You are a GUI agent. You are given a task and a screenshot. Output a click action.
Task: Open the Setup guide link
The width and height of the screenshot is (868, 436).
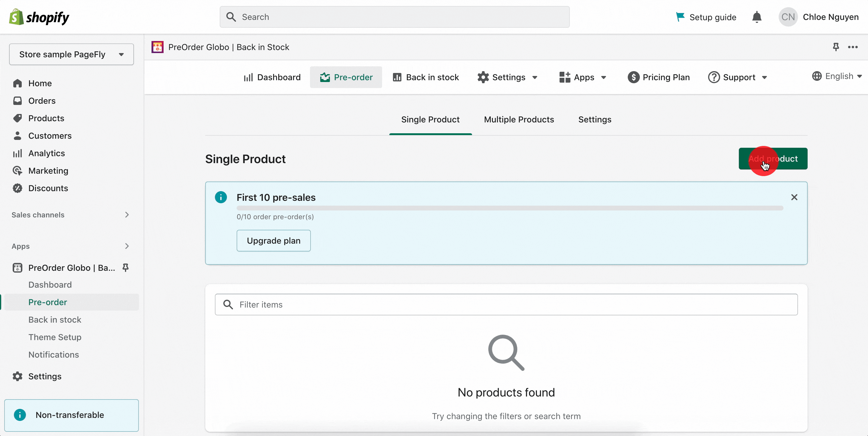[706, 17]
